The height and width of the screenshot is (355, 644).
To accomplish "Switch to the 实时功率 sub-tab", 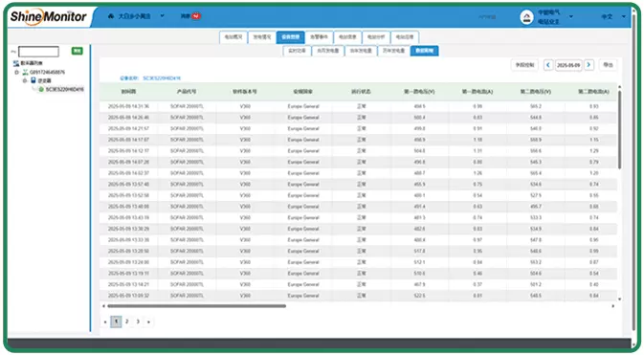I will [297, 51].
